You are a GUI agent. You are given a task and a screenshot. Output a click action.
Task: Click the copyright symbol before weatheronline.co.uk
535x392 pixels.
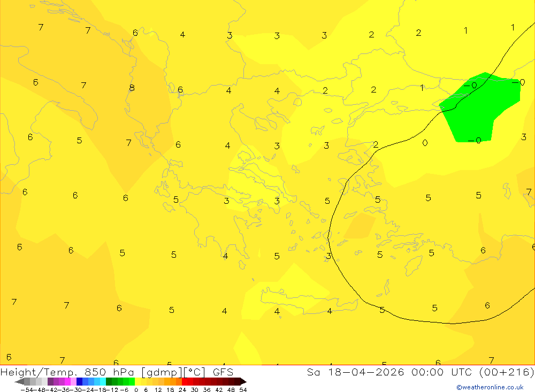point(458,387)
